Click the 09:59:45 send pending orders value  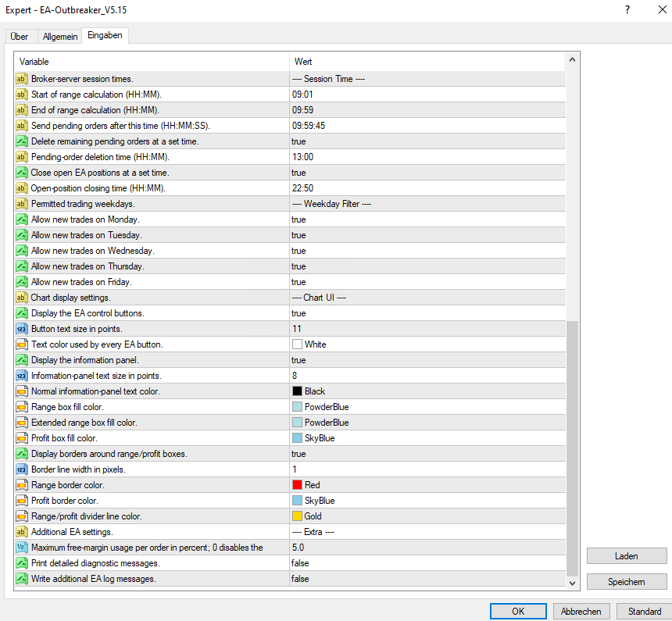(309, 126)
